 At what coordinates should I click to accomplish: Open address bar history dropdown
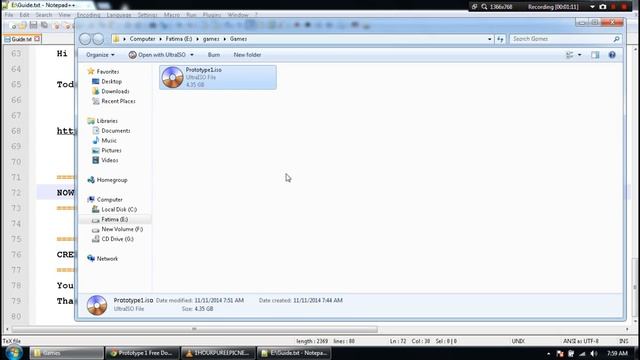[x=490, y=39]
